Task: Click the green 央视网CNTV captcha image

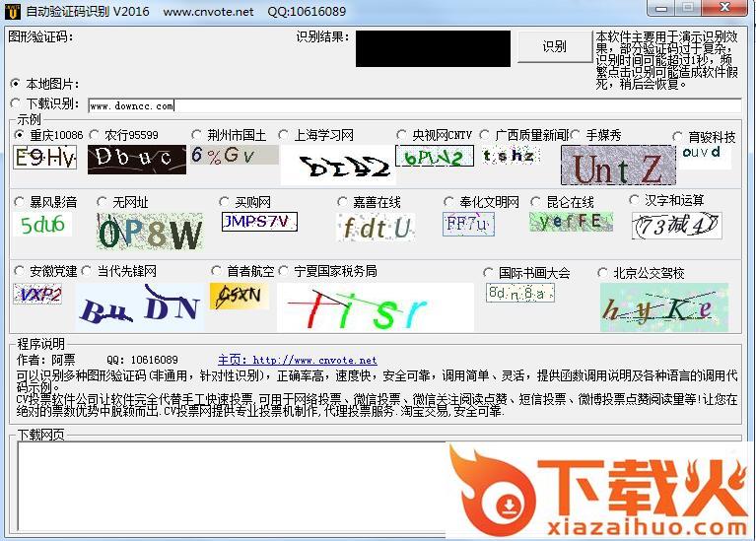Action: (x=435, y=156)
